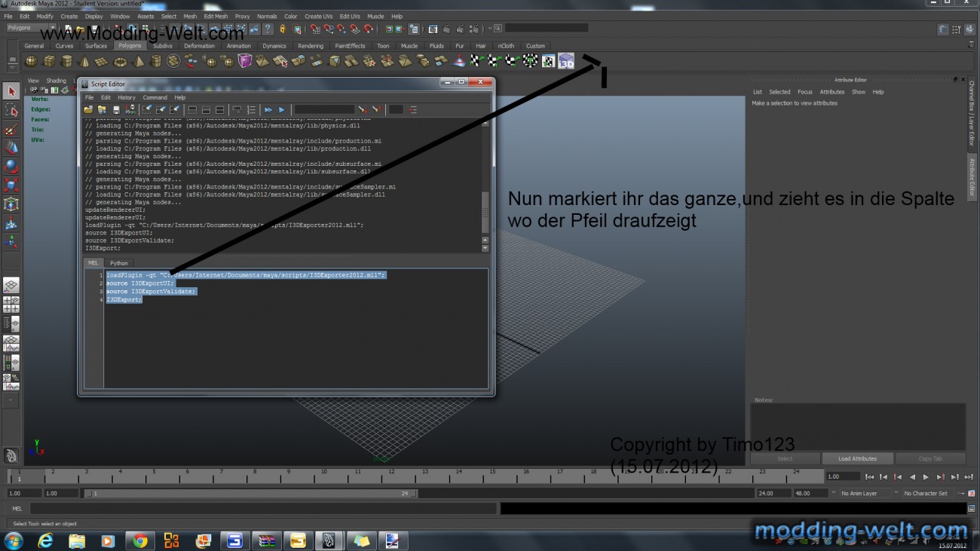Clear input icon in Script Editor

tap(161, 110)
